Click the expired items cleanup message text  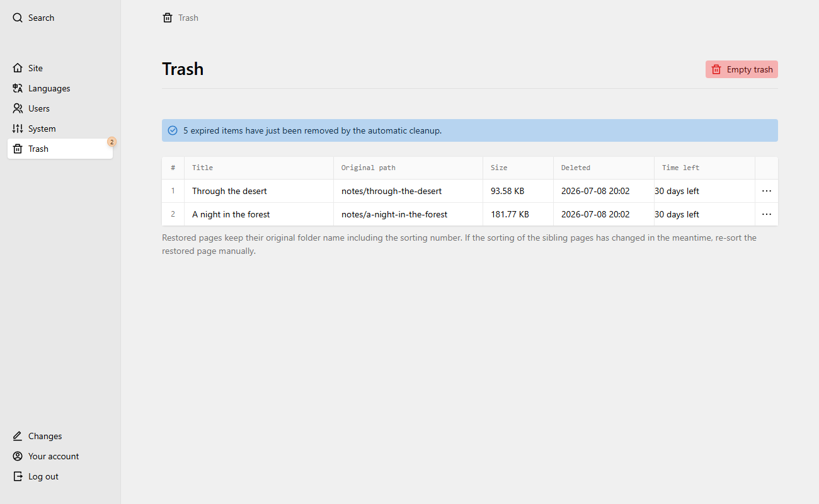coord(312,130)
